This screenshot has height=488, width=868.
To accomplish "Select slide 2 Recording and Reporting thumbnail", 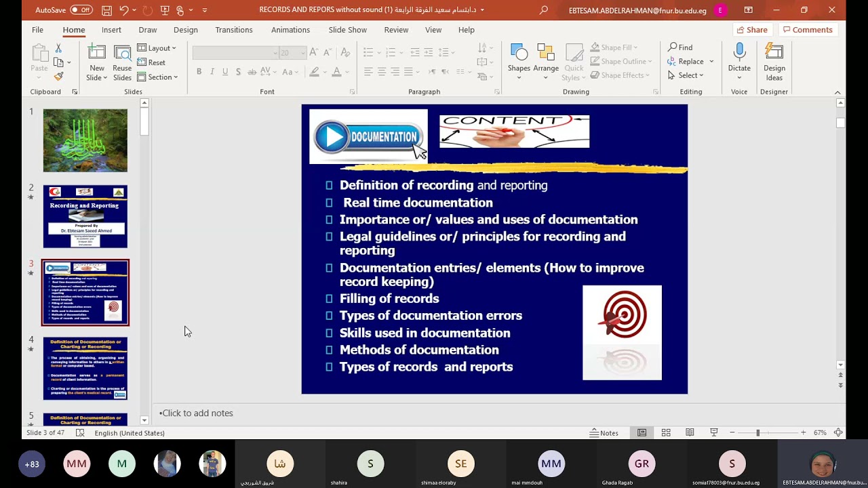I will pyautogui.click(x=85, y=217).
